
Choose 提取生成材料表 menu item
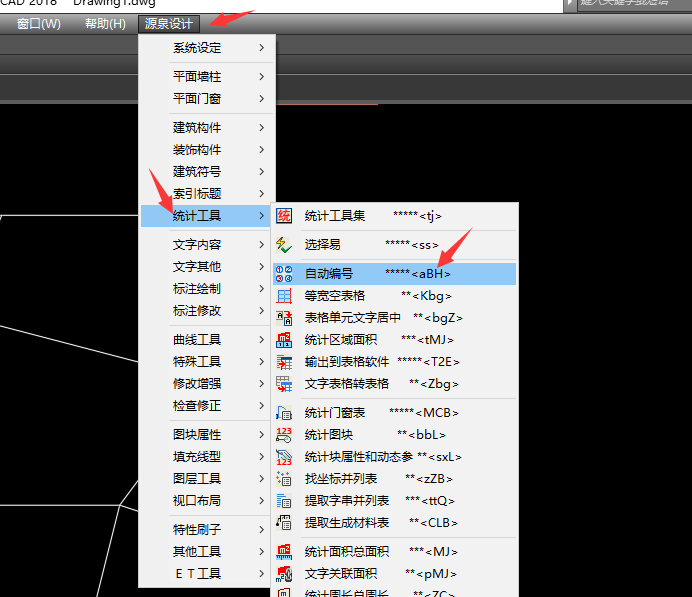[395, 523]
